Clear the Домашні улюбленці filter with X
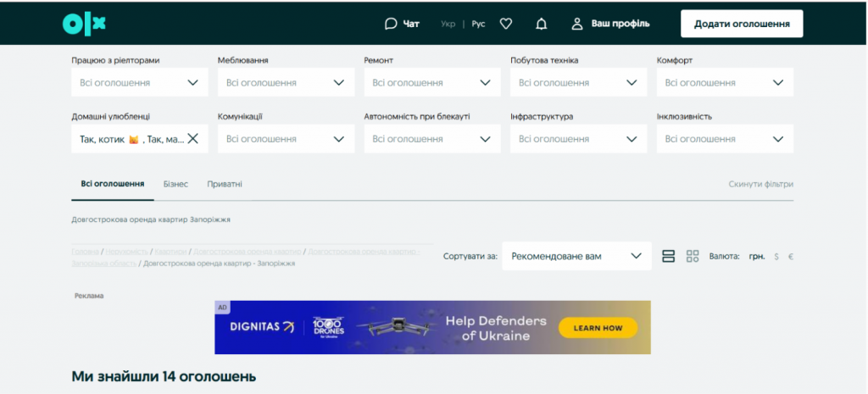868x394 pixels. pos(192,139)
